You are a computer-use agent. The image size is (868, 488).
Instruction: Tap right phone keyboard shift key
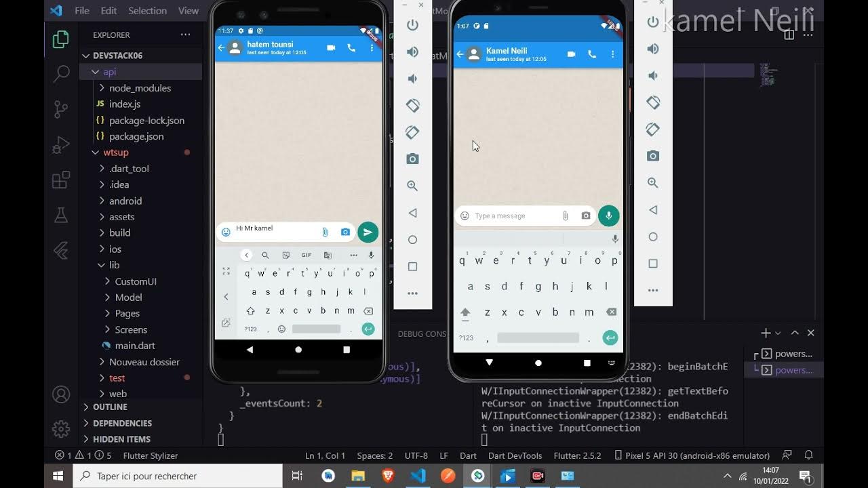tap(465, 312)
